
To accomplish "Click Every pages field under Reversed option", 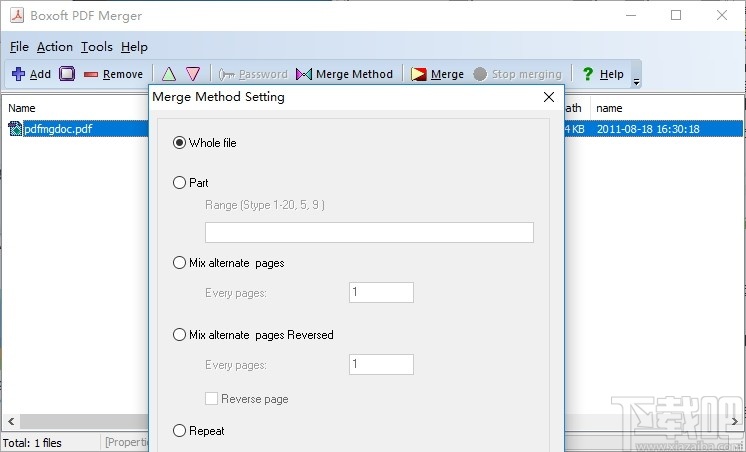I will (381, 364).
